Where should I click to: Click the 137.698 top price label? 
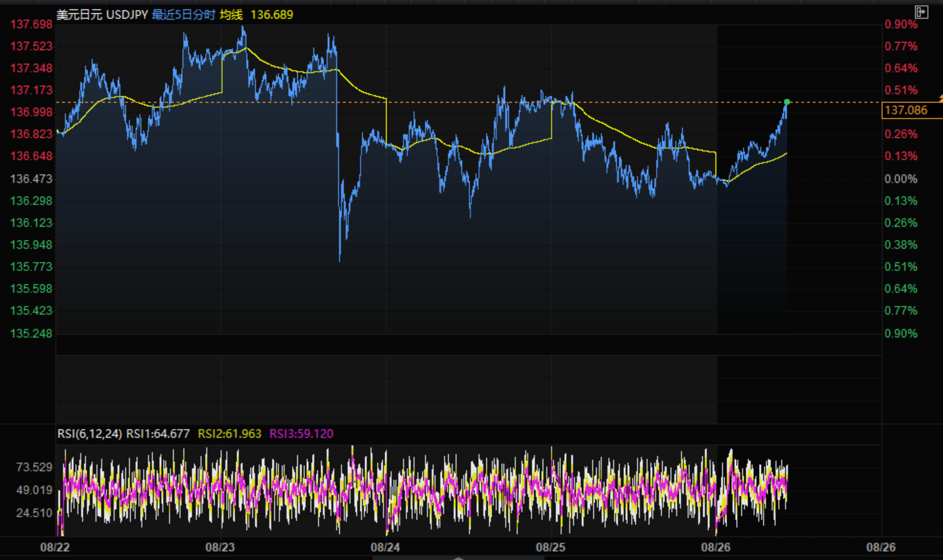31,25
